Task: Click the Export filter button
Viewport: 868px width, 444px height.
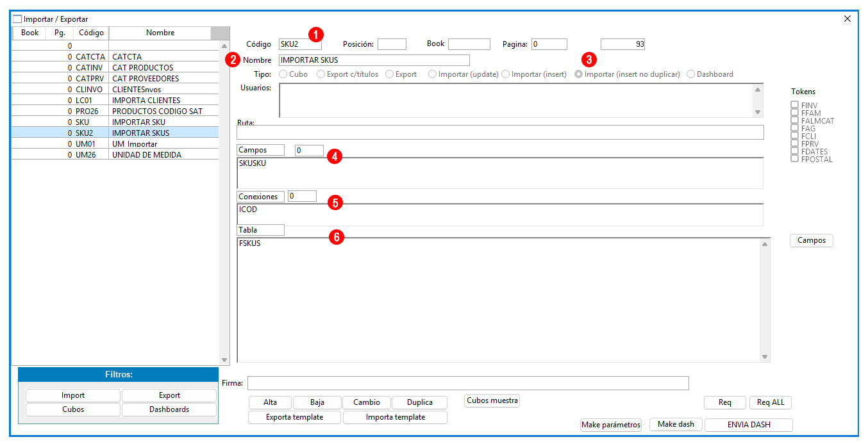Action: (x=169, y=395)
